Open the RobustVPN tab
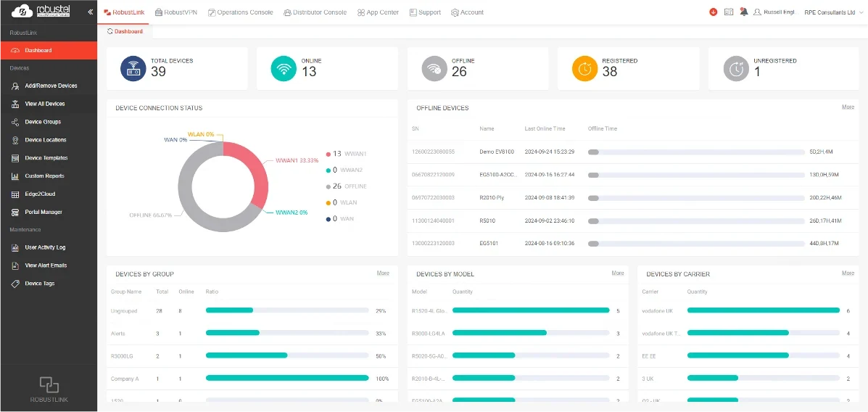868x412 pixels. pyautogui.click(x=177, y=12)
